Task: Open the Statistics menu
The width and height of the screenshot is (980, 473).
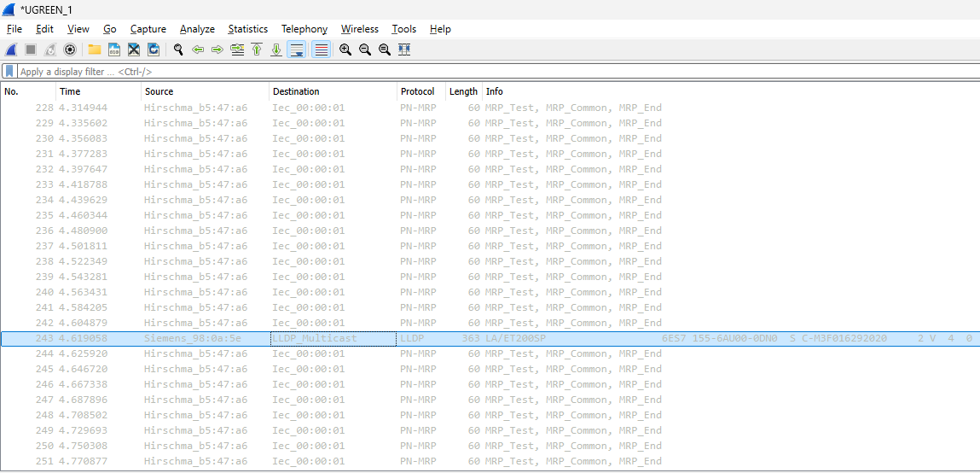Action: pos(247,29)
